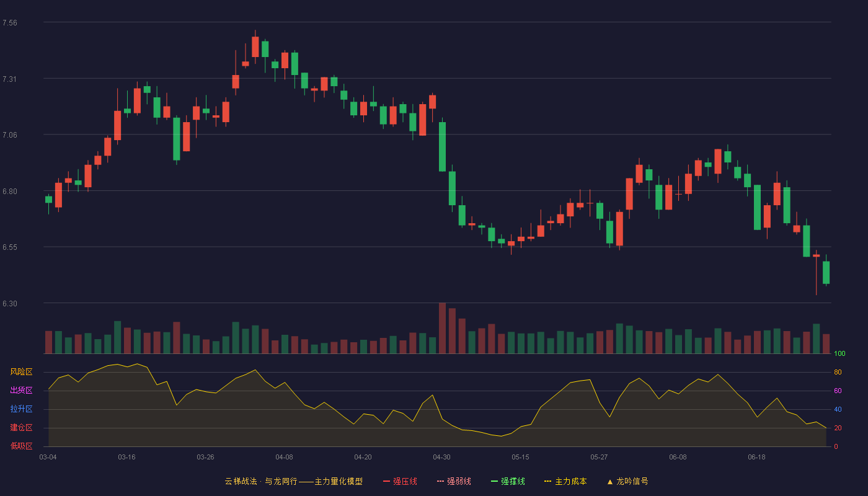Click the 6.30 price axis label
The height and width of the screenshot is (496, 868).
tap(10, 304)
